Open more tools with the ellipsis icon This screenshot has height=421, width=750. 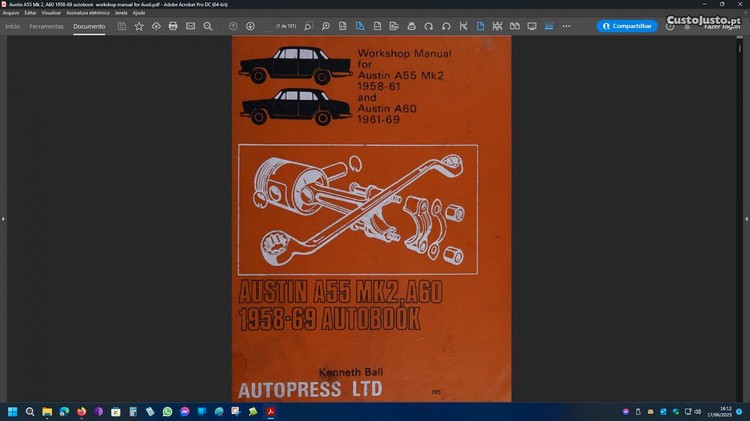565,26
